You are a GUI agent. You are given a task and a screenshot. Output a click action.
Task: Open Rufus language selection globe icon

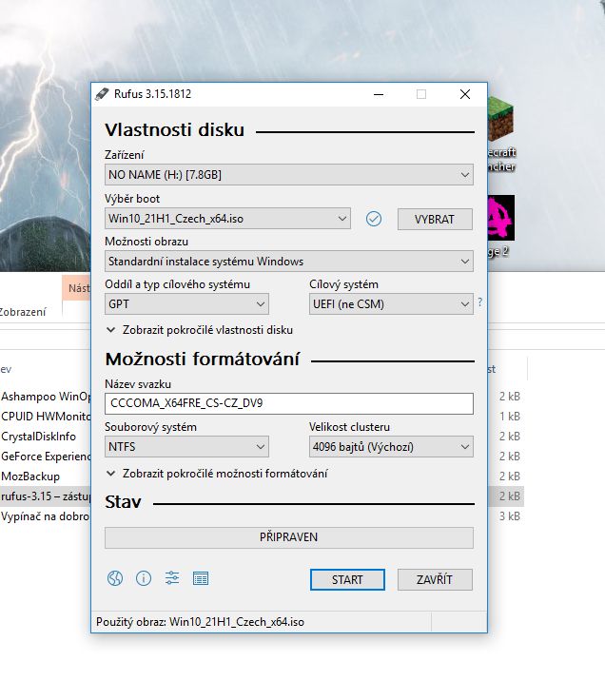(115, 578)
